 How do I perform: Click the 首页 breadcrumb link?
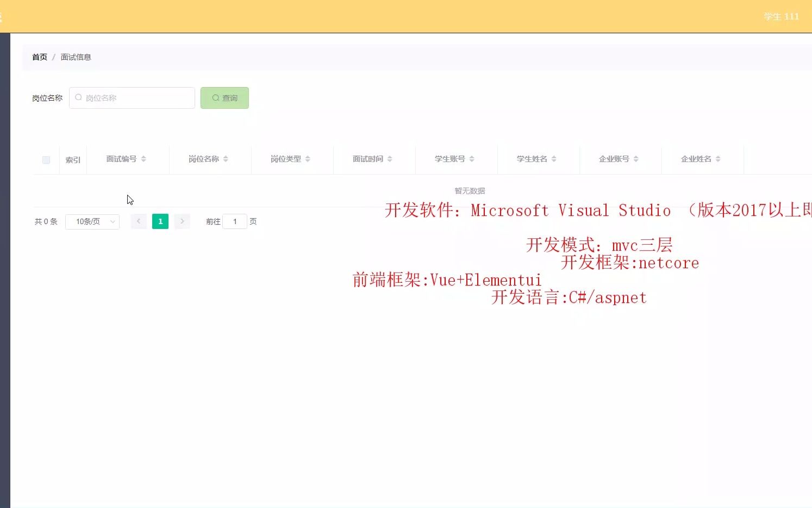click(40, 57)
